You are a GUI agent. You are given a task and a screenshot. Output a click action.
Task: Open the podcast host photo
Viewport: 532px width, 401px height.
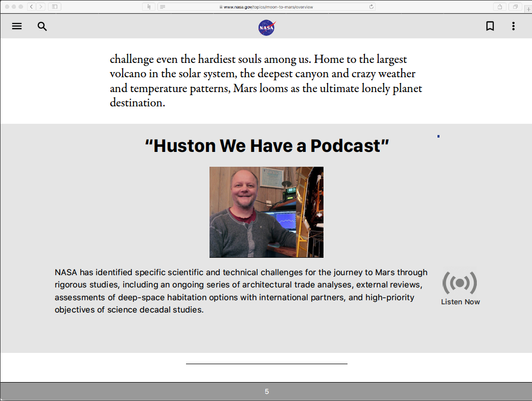[266, 212]
